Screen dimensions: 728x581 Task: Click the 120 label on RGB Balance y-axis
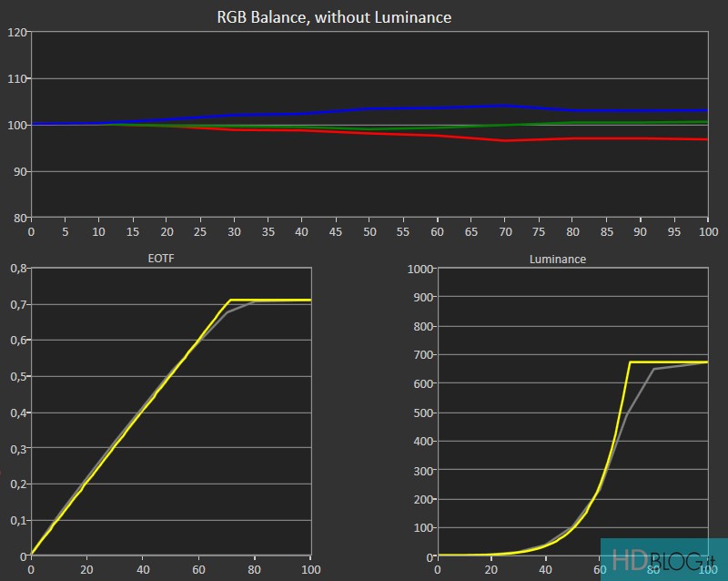pos(17,33)
